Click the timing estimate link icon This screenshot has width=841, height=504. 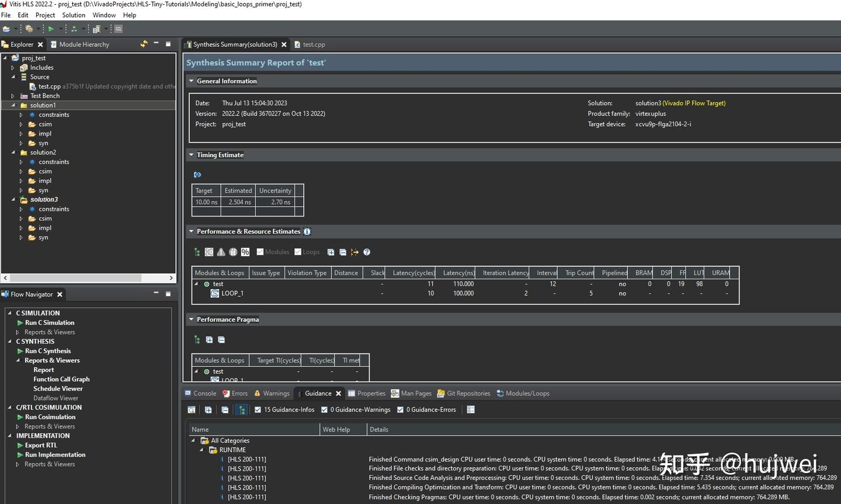(197, 175)
